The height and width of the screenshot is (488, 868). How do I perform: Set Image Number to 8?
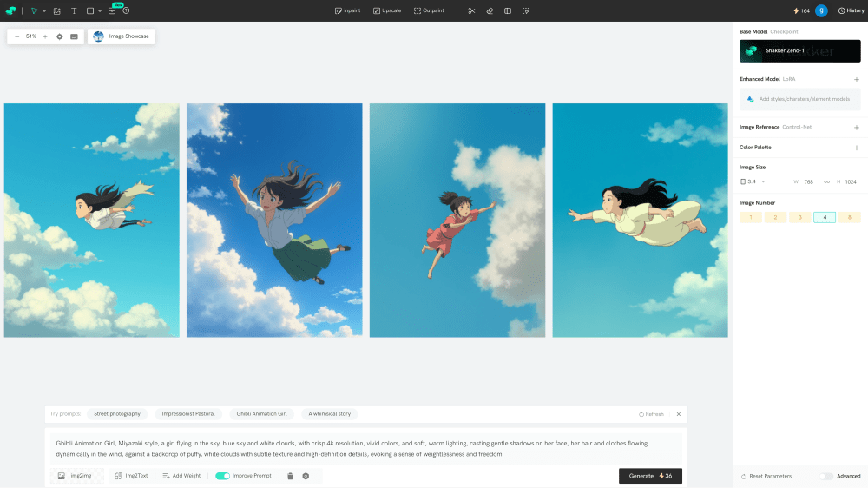[849, 218]
